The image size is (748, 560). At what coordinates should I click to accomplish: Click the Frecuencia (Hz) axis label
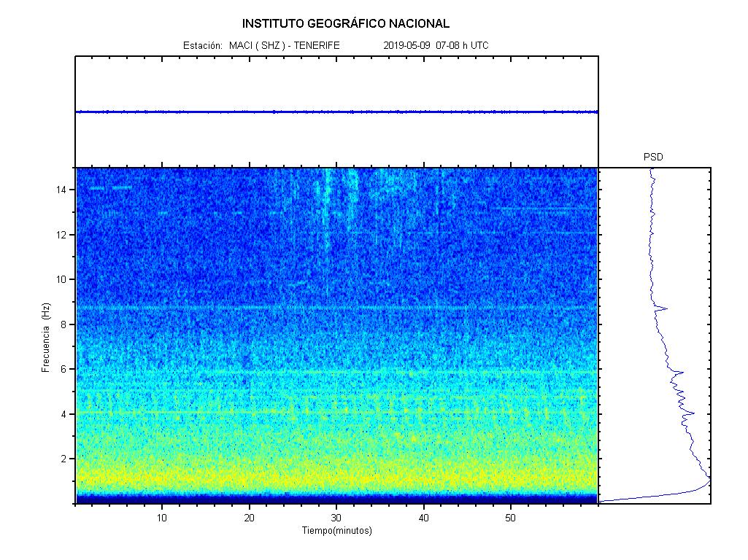(45, 338)
